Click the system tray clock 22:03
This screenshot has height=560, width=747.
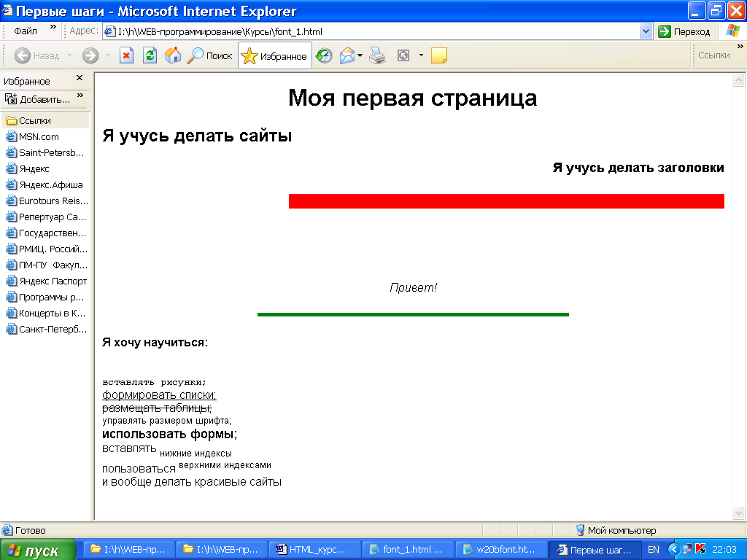(x=724, y=550)
